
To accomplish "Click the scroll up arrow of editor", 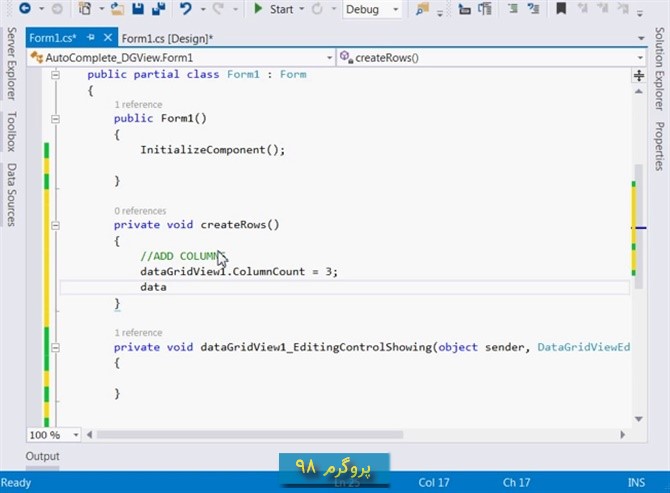I will 638,91.
